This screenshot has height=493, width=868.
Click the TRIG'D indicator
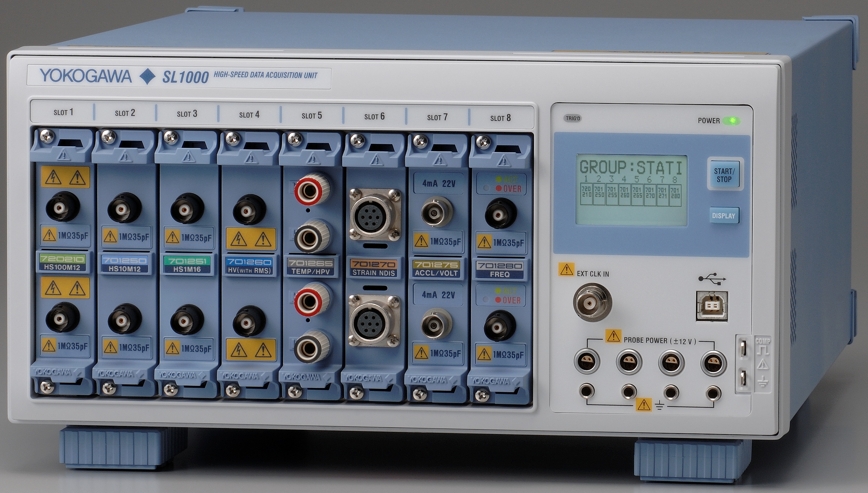(573, 118)
